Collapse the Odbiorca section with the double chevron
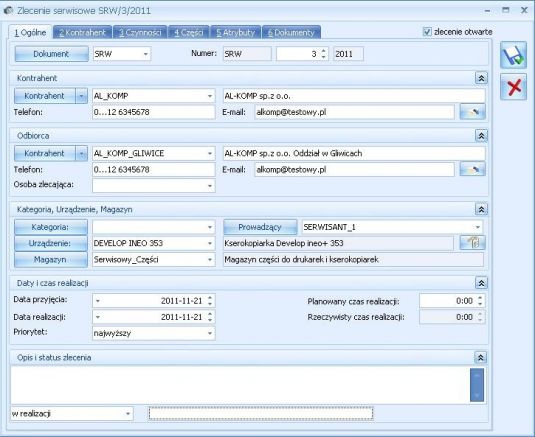The height and width of the screenshot is (437, 535). pyautogui.click(x=481, y=135)
